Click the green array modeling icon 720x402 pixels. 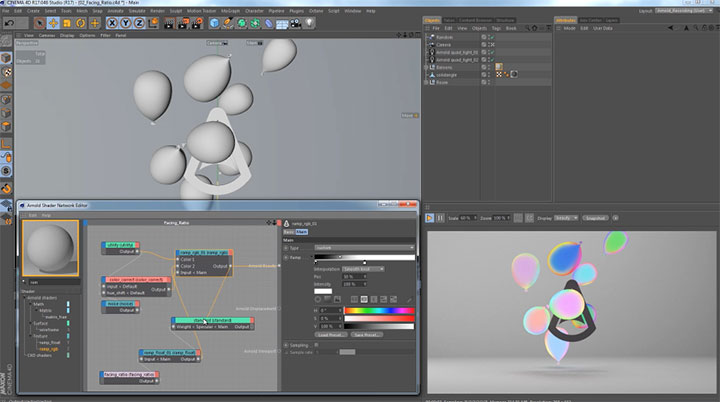point(255,23)
